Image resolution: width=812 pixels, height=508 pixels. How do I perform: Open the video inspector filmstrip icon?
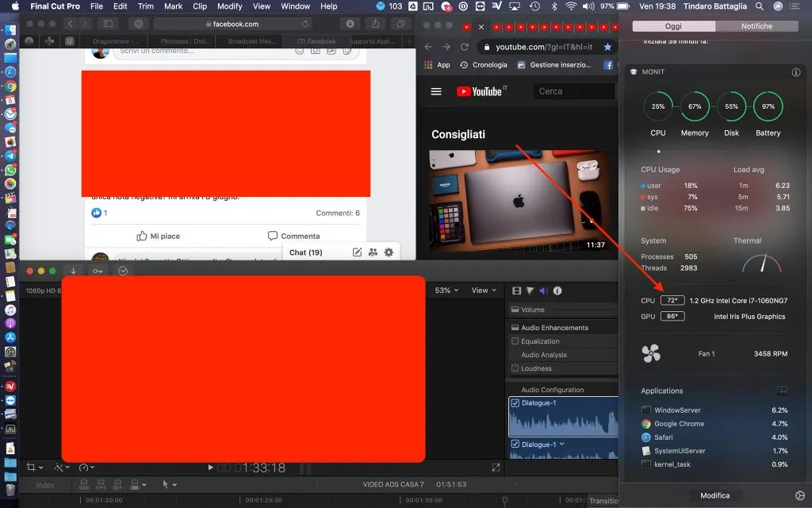[x=516, y=291]
